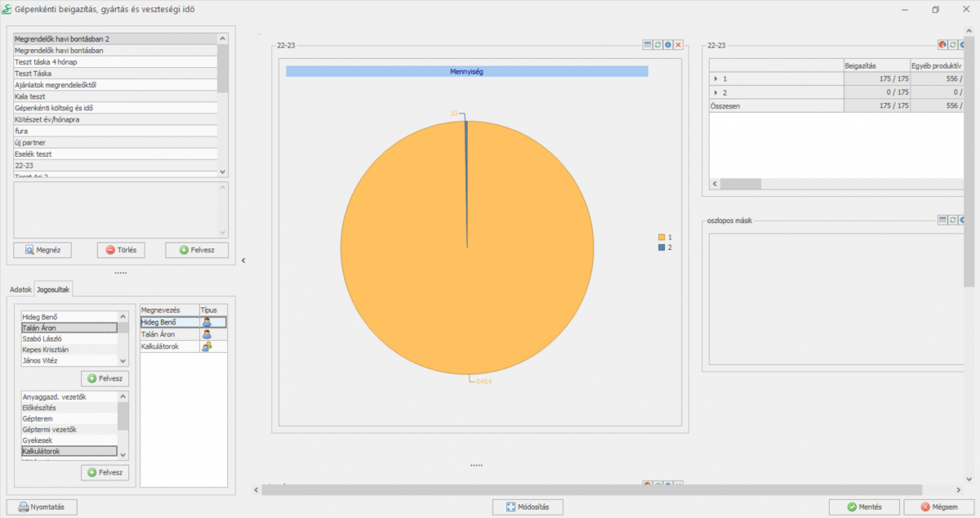Click the group icon beside Kalkulátorok
The height and width of the screenshot is (518, 980).
point(207,347)
